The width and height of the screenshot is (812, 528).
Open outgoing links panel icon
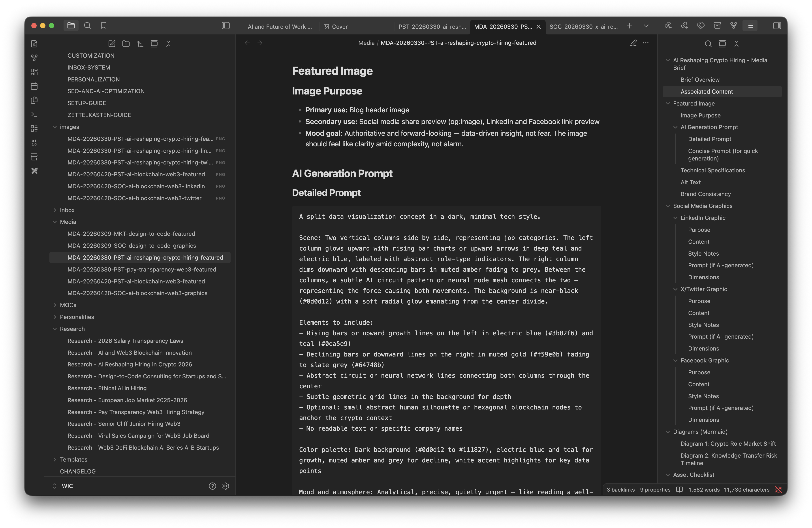pos(684,26)
